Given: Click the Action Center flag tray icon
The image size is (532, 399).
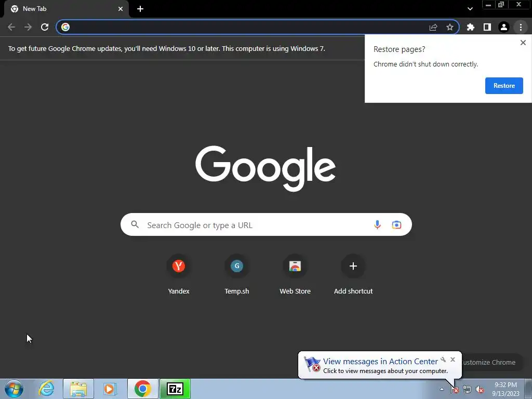Looking at the screenshot, I should coord(455,390).
